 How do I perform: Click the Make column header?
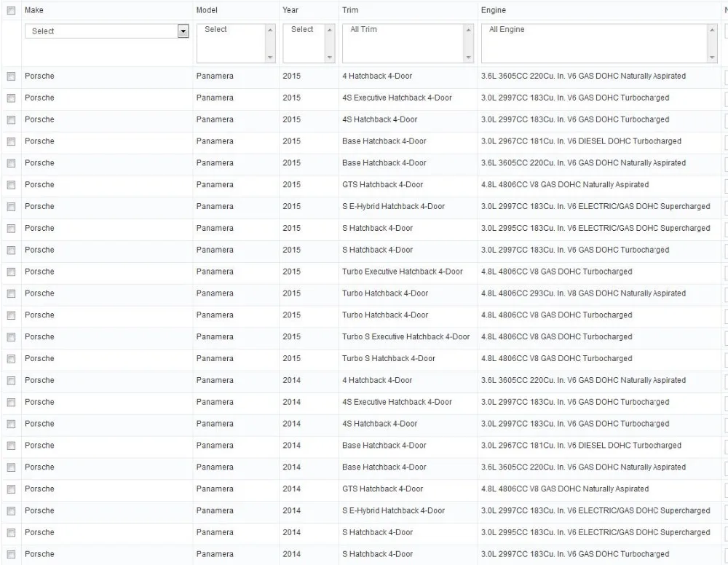click(x=34, y=10)
